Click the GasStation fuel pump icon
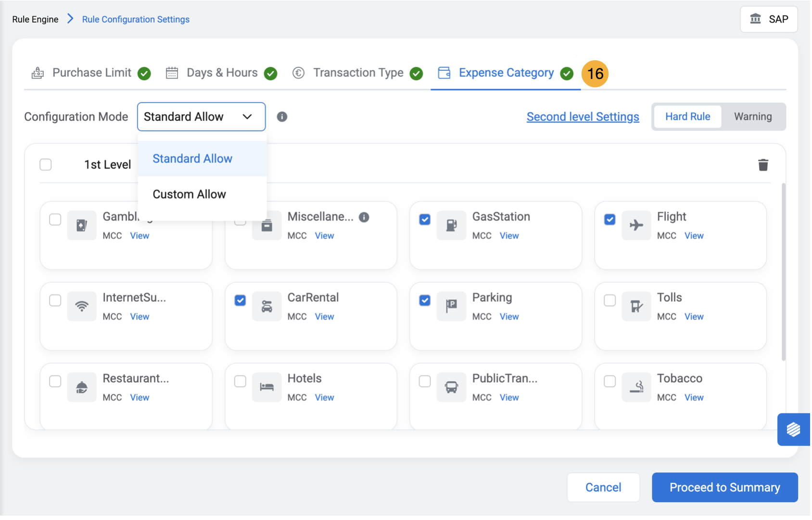The width and height of the screenshot is (812, 520). click(451, 225)
